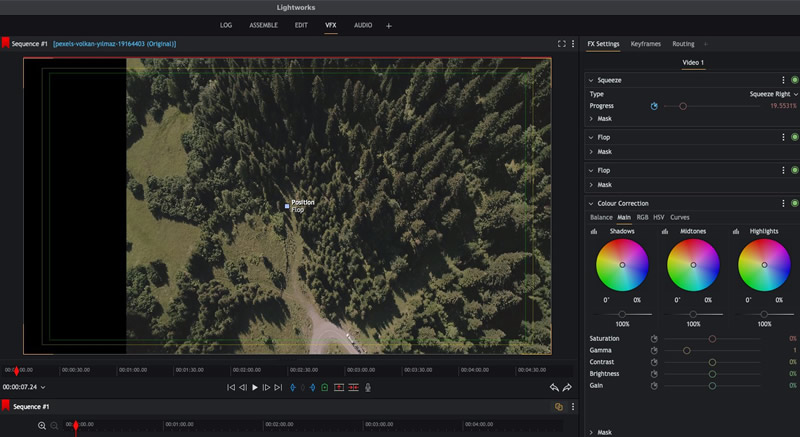Switch to the LOG tab
Viewport: 800px width, 437px height.
click(226, 25)
